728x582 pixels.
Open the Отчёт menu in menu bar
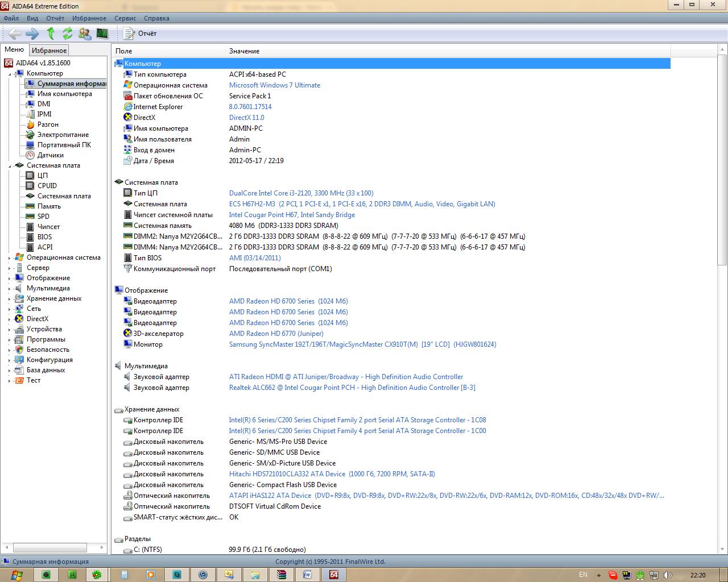pos(55,18)
